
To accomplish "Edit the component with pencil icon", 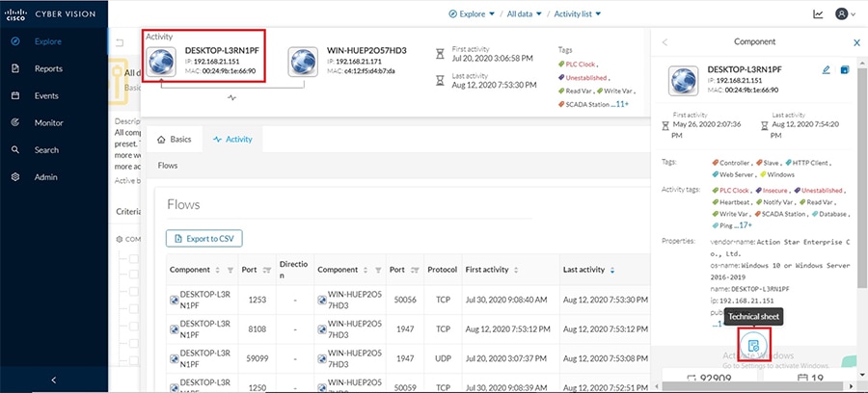I will tap(826, 69).
